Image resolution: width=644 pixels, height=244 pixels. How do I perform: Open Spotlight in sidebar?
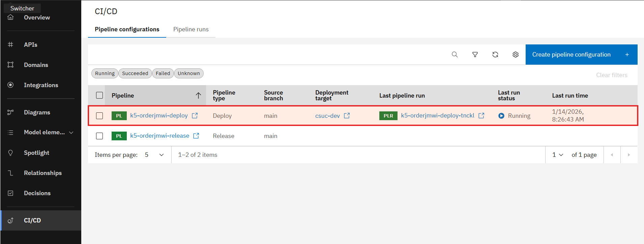(36, 153)
